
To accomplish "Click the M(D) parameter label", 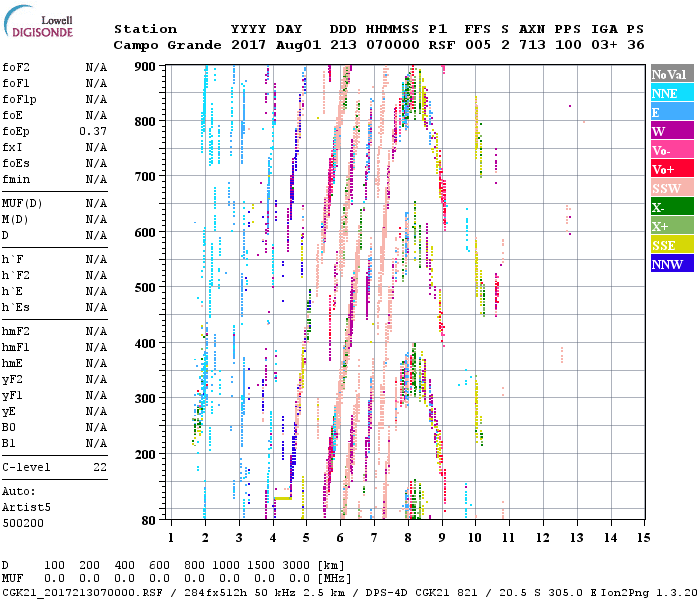I will pos(15,220).
